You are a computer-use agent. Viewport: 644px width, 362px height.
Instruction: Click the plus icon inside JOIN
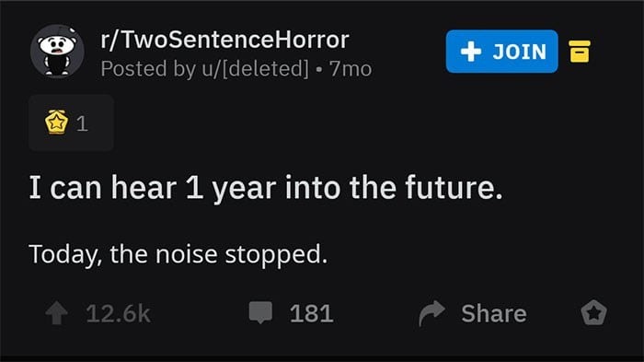(x=471, y=52)
